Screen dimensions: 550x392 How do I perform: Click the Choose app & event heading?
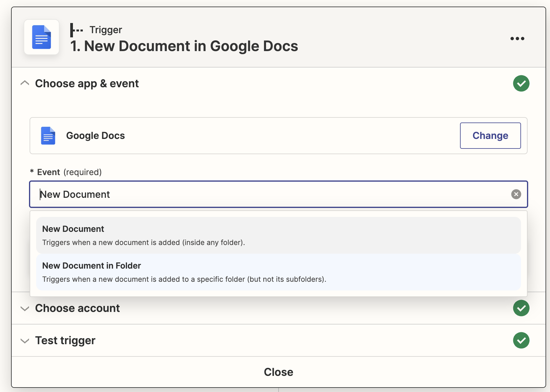(87, 84)
